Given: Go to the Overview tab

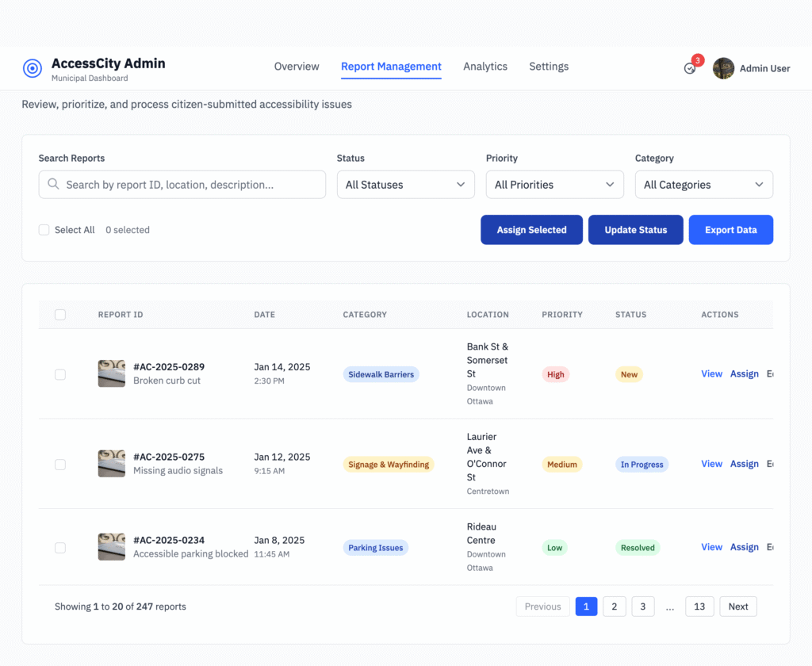Looking at the screenshot, I should [297, 67].
